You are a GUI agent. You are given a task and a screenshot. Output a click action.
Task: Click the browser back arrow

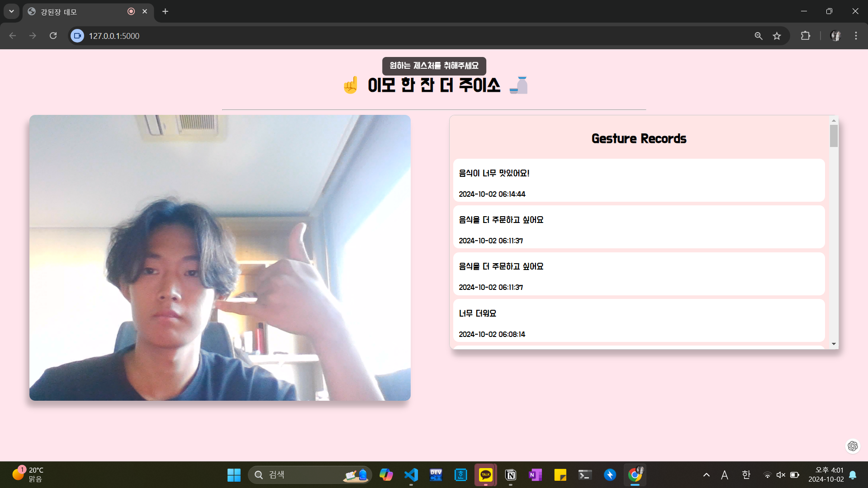pyautogui.click(x=13, y=36)
